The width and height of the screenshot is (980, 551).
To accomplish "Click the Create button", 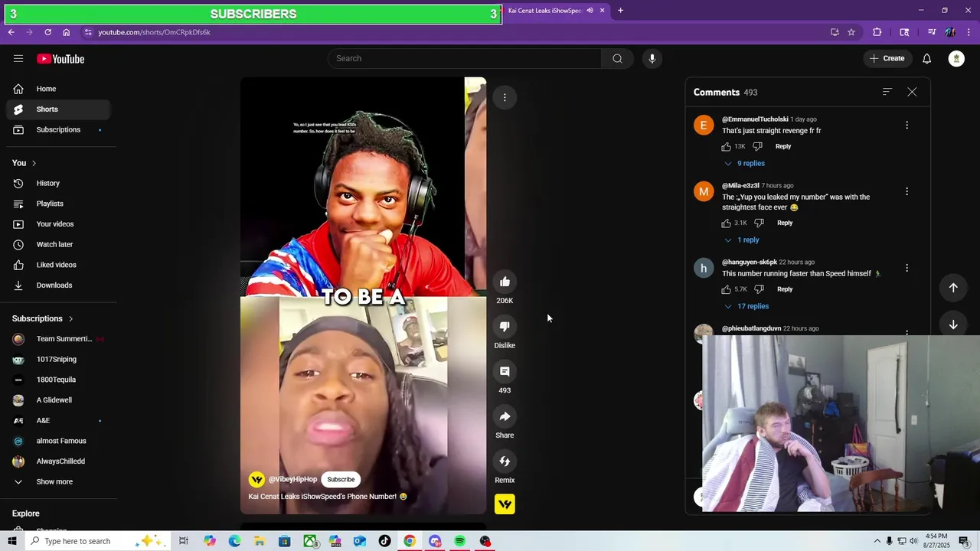I will point(887,58).
